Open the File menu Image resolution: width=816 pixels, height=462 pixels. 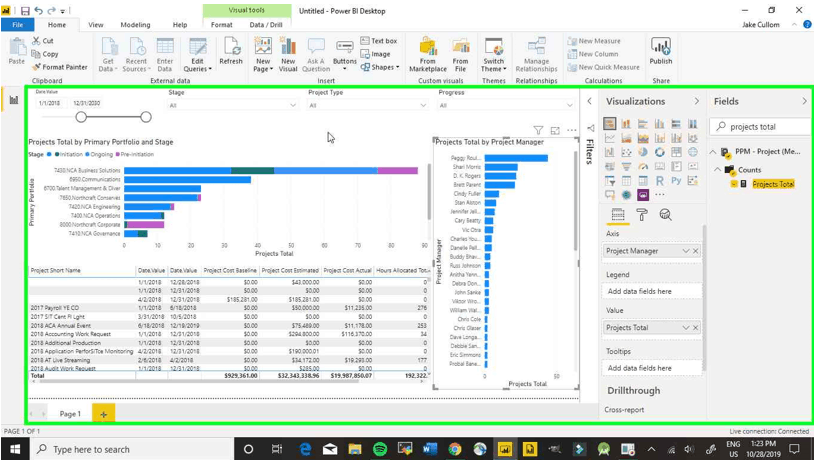pos(17,24)
